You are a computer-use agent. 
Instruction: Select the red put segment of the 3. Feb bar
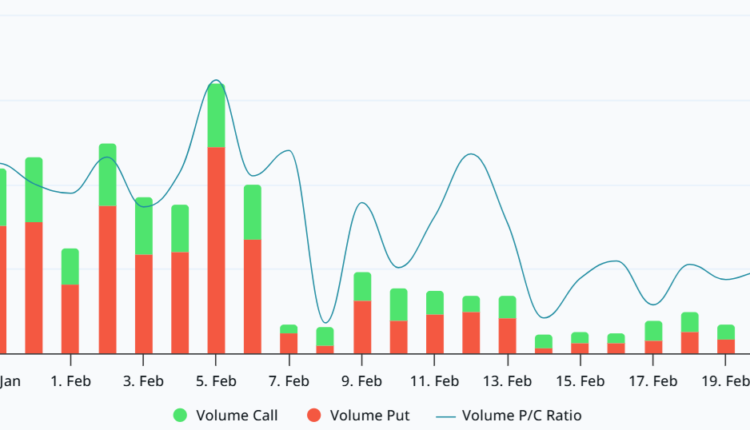[143, 303]
